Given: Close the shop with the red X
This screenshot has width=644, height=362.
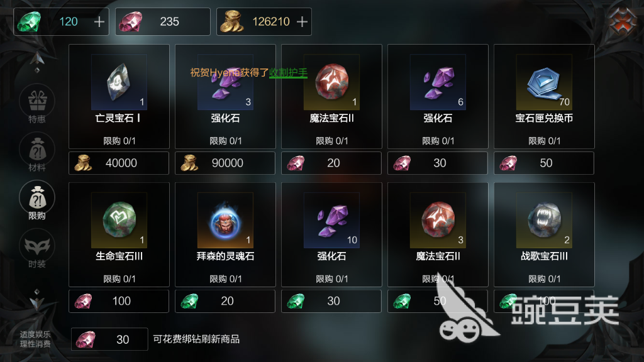Looking at the screenshot, I should click(x=623, y=21).
